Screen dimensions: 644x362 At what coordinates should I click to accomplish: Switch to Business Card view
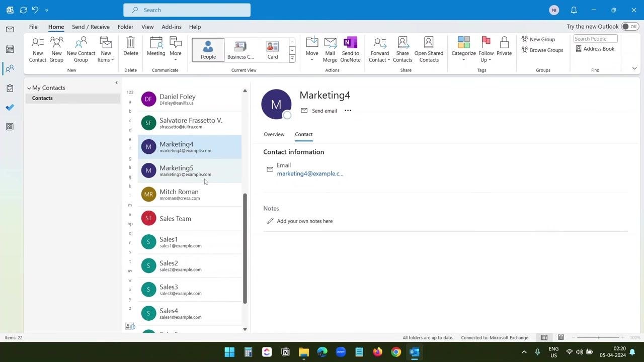[240, 49]
